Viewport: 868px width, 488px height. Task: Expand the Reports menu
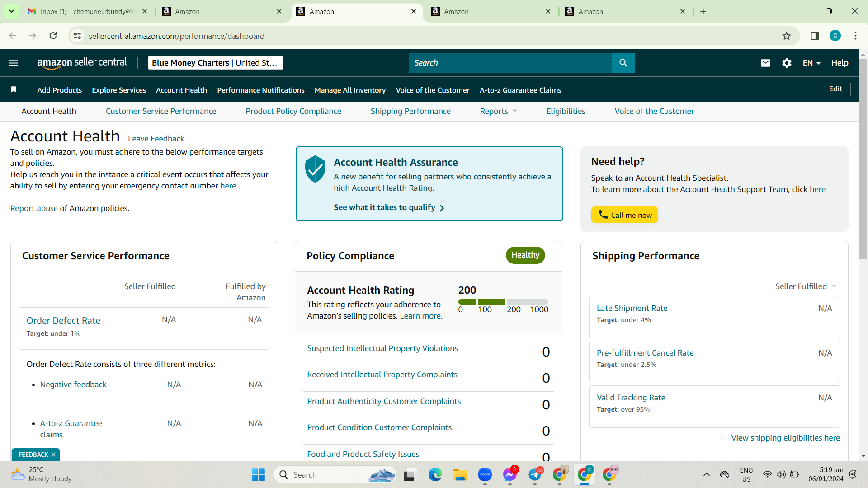[x=498, y=111]
